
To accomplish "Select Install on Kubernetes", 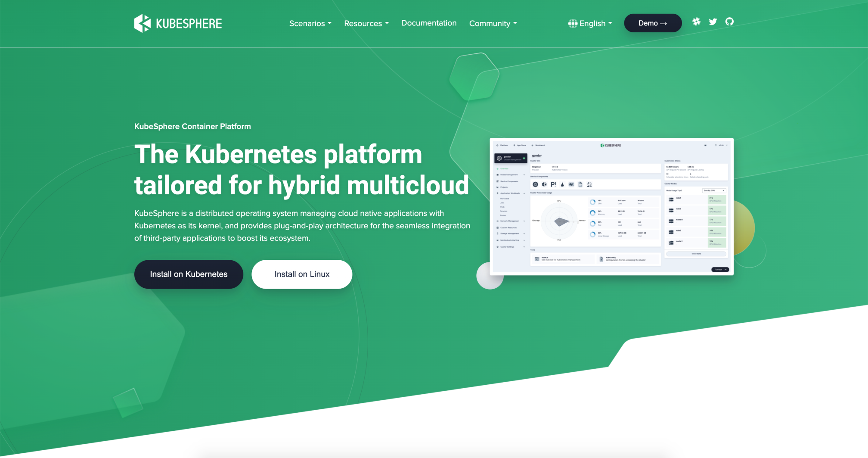I will pyautogui.click(x=189, y=274).
